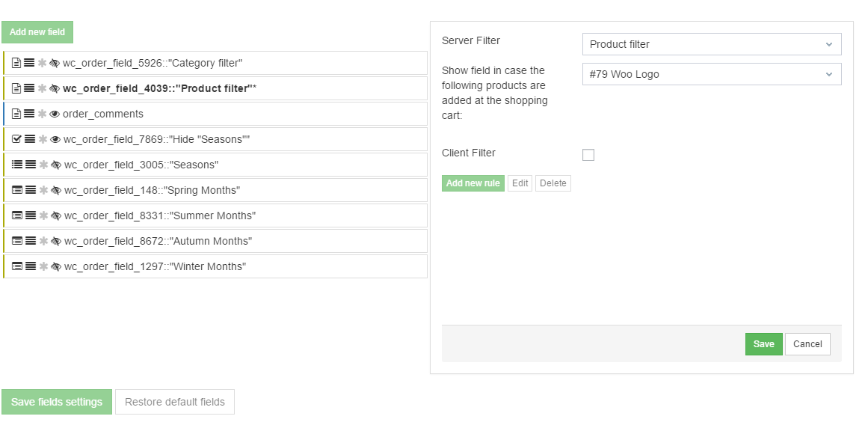
Task: Click the field type icon for Winter Months
Action: click(17, 267)
